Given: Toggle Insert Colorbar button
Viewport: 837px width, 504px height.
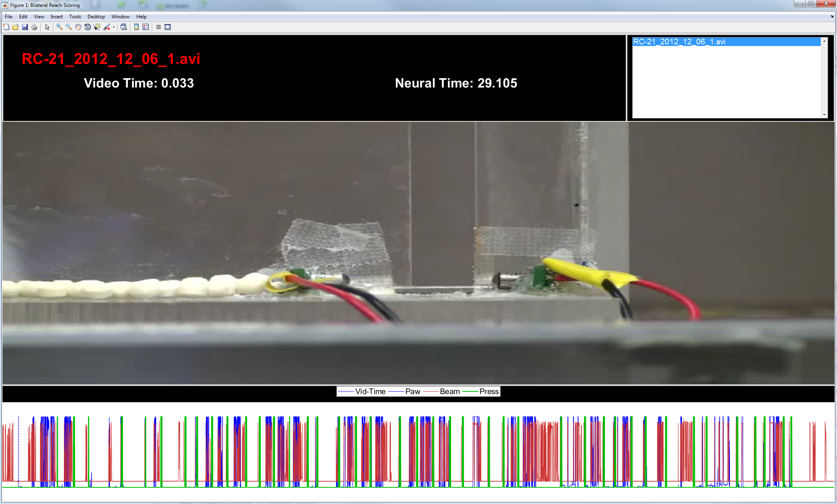Looking at the screenshot, I should click(136, 27).
